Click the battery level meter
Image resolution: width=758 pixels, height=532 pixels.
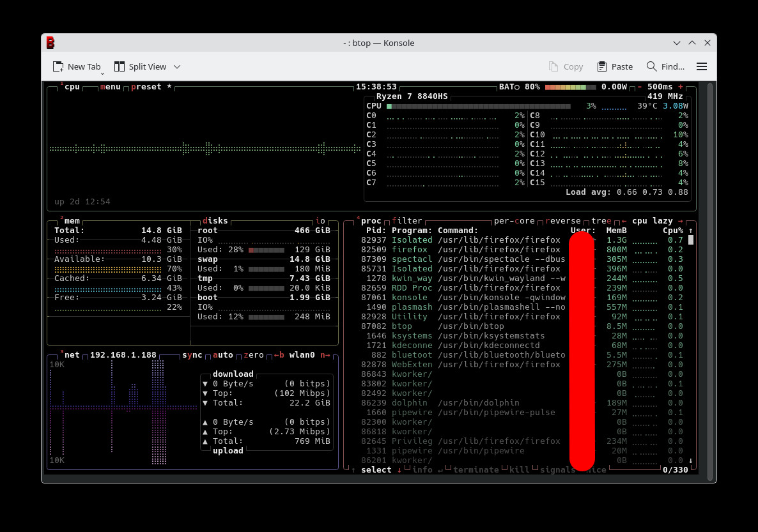[x=571, y=87]
